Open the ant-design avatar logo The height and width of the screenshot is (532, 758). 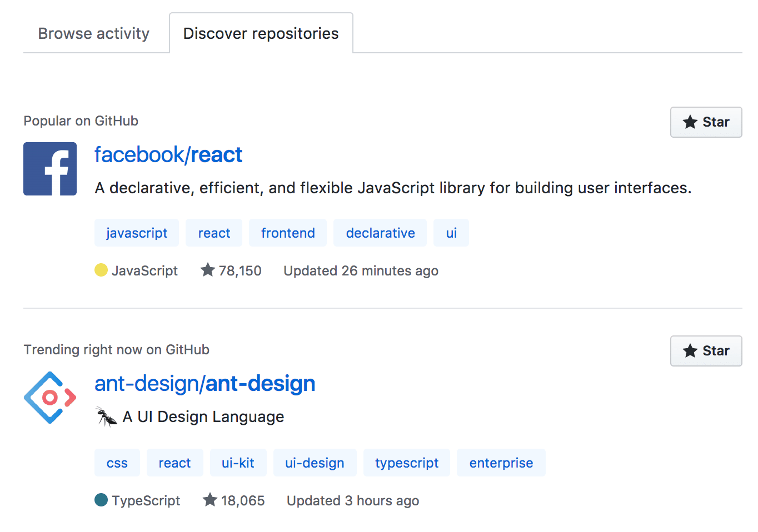(x=50, y=398)
